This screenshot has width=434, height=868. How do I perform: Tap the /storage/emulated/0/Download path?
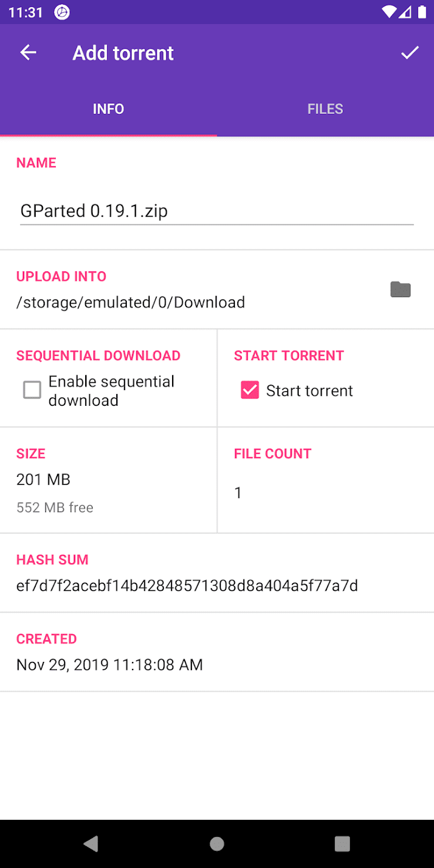point(130,302)
